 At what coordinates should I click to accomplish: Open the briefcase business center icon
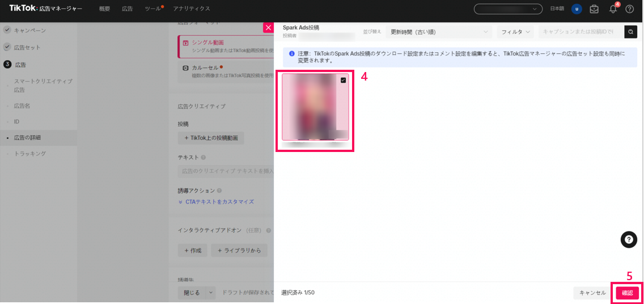click(x=594, y=9)
